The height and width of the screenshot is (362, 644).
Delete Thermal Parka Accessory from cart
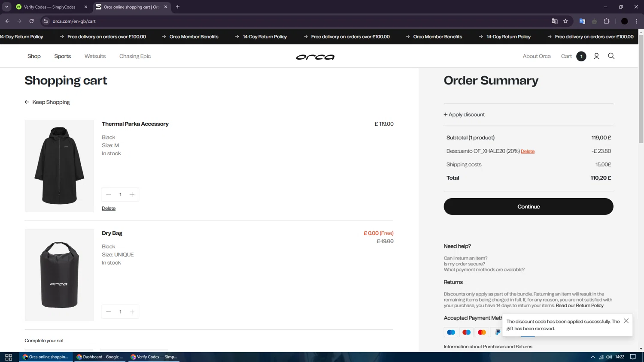tap(109, 208)
